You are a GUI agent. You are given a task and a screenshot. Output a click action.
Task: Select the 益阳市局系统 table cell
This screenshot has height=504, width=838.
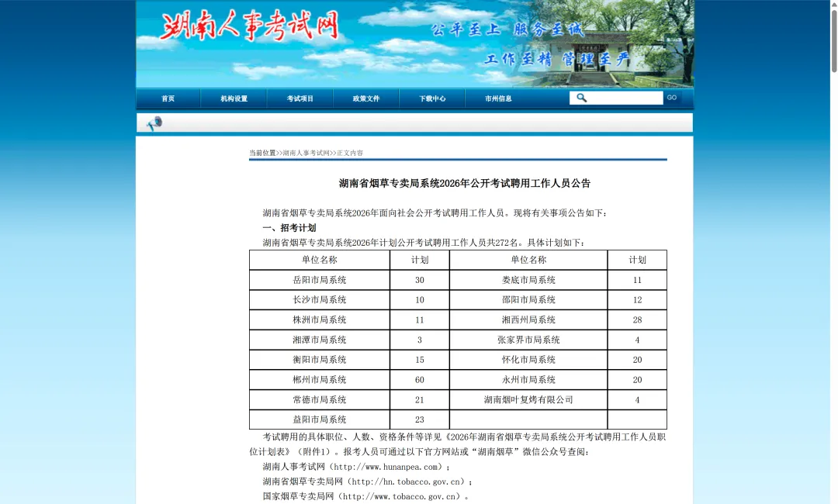pyautogui.click(x=320, y=419)
